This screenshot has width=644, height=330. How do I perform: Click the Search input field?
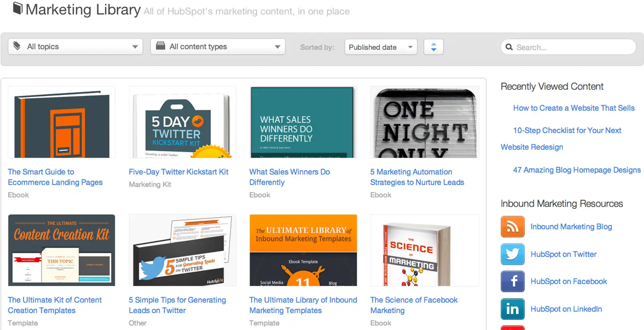pyautogui.click(x=568, y=47)
